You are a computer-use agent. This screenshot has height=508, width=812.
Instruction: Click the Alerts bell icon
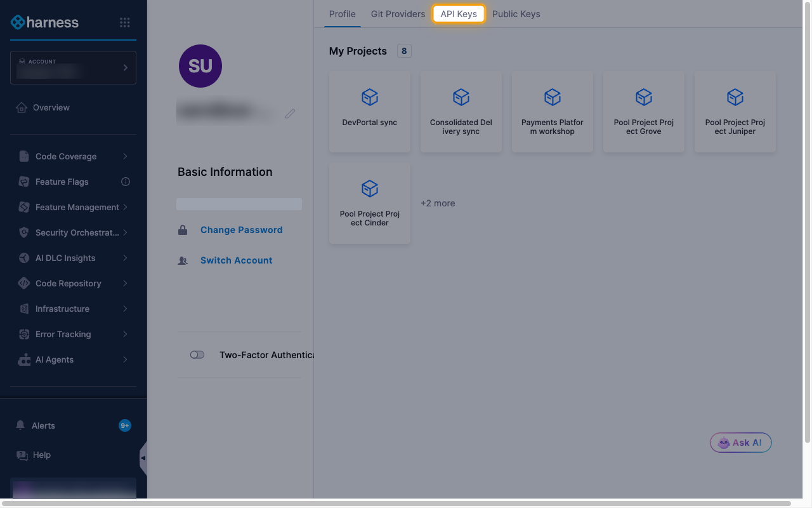coord(20,425)
